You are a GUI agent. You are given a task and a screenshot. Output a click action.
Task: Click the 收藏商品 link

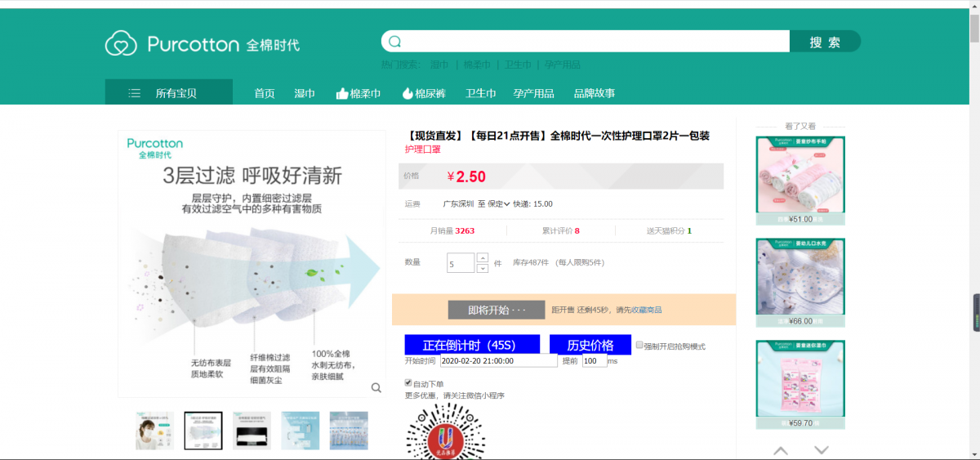click(x=646, y=310)
